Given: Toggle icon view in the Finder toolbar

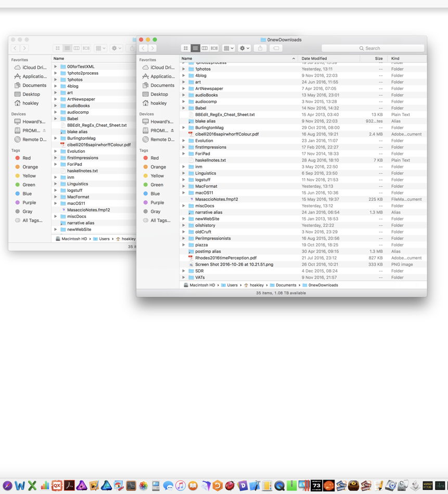Looking at the screenshot, I should click(186, 48).
